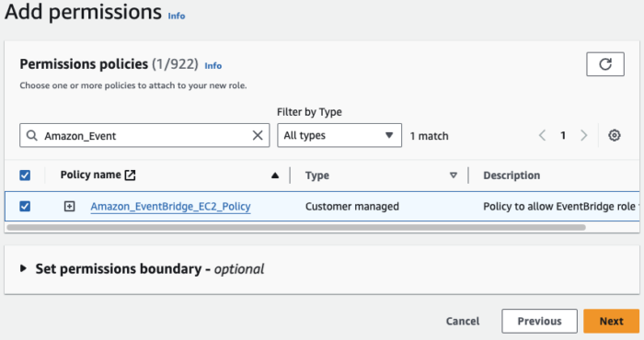Viewport: 644px width, 340px height.
Task: Click into the Amazon_Event search field
Action: (x=144, y=135)
